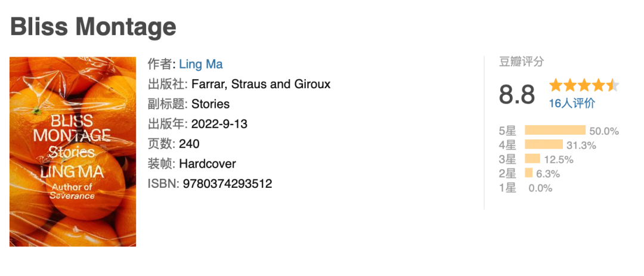Click the 1星 rating label
Viewport: 644px width, 276px height.
coord(507,188)
